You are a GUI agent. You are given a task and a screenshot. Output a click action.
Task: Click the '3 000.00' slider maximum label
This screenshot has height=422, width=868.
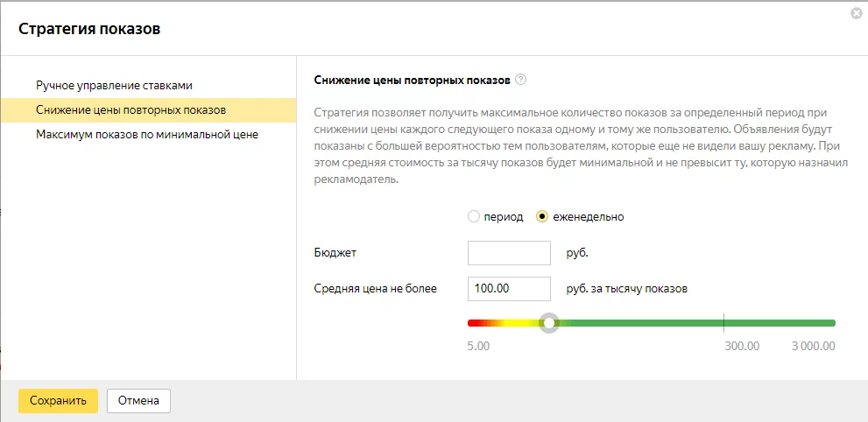click(813, 347)
